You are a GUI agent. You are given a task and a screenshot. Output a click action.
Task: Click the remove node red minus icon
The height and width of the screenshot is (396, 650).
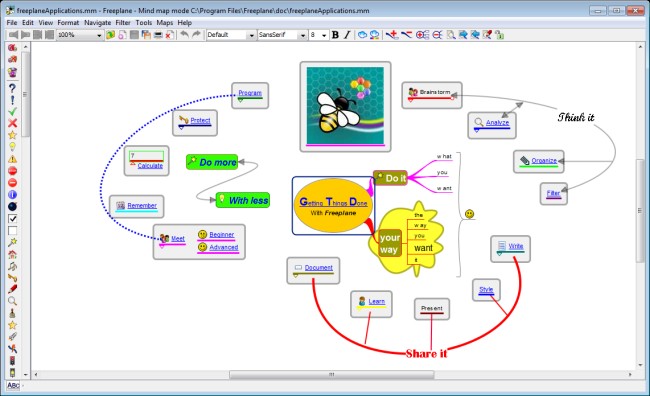click(x=406, y=35)
